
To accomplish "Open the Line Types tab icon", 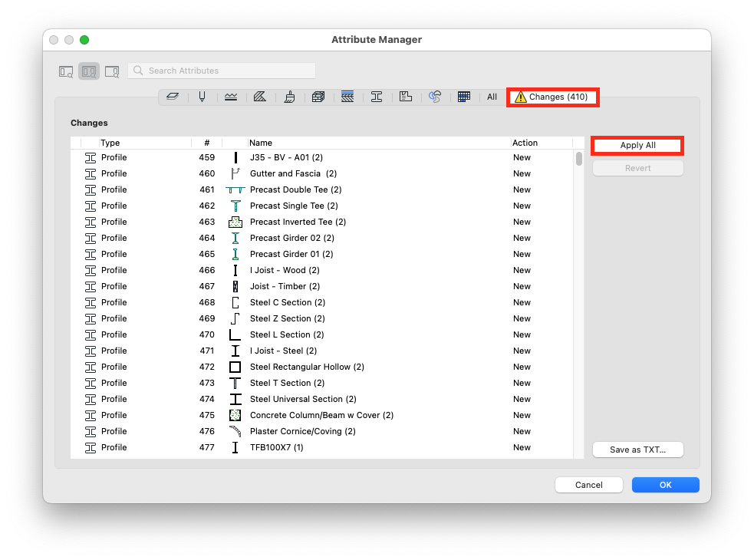I will point(231,97).
